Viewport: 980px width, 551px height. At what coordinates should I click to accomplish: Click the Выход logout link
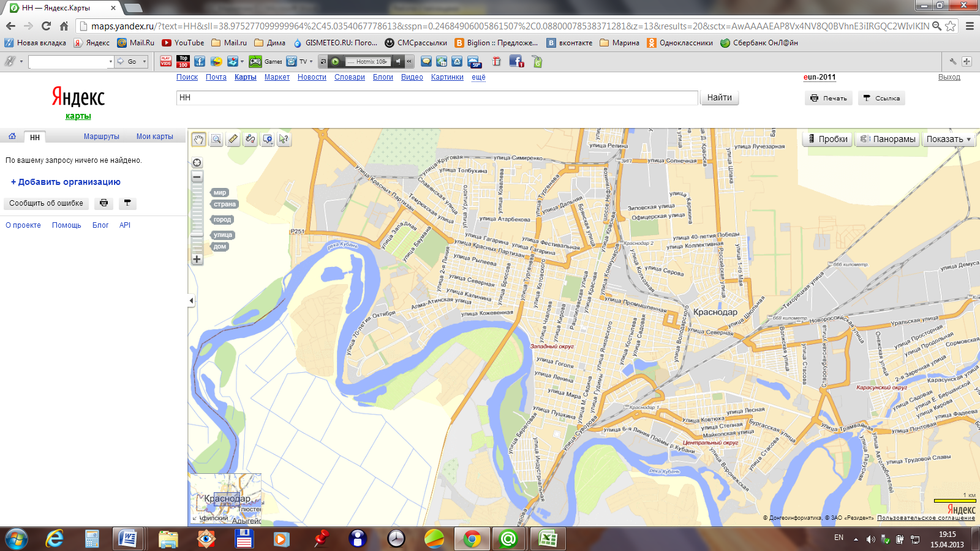[949, 77]
